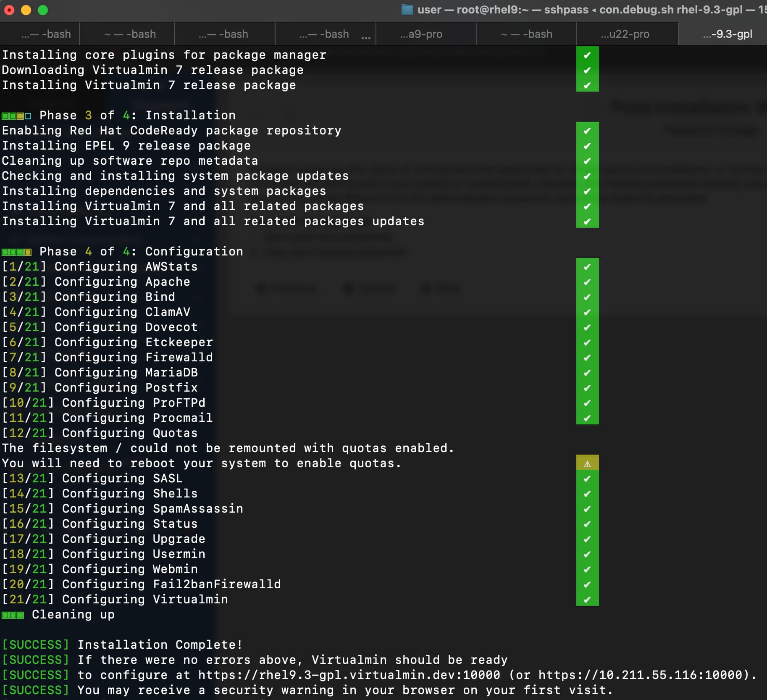Click the activity dots indicator on the fourth tab
The height and width of the screenshot is (700, 767).
(366, 37)
